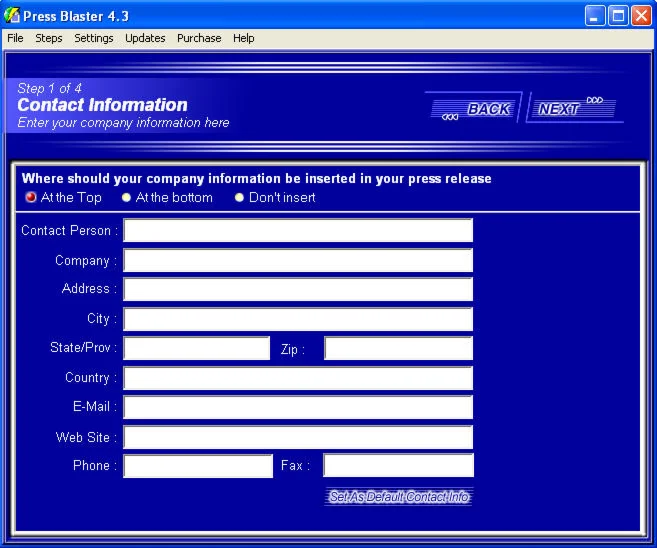Click the BACK navigation button
657x548 pixels.
(473, 108)
